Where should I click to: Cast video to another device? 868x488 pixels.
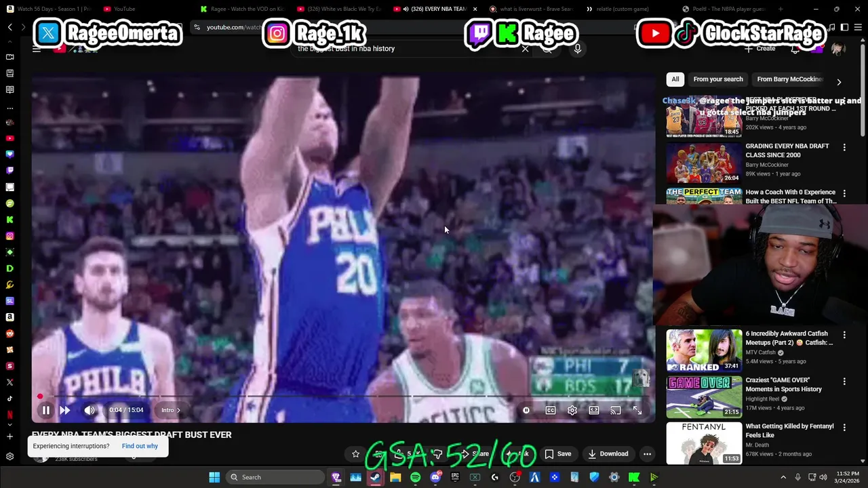pos(616,410)
